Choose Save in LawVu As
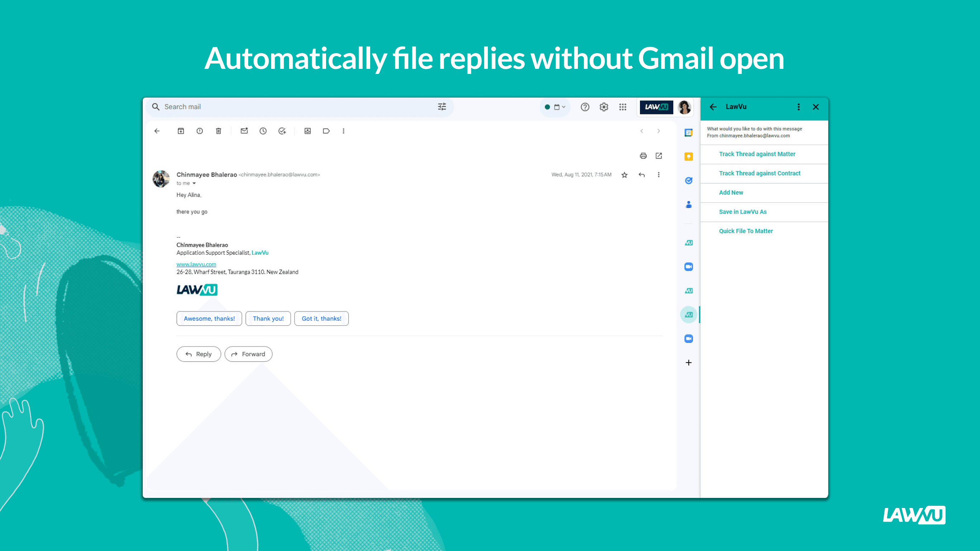The height and width of the screenshot is (551, 980). point(743,212)
